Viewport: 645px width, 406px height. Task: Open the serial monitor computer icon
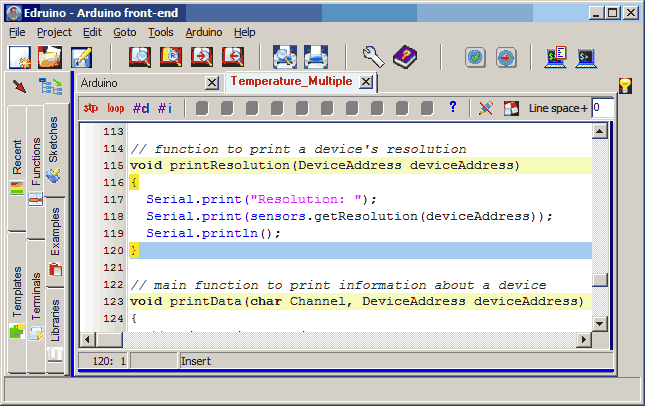tap(556, 57)
